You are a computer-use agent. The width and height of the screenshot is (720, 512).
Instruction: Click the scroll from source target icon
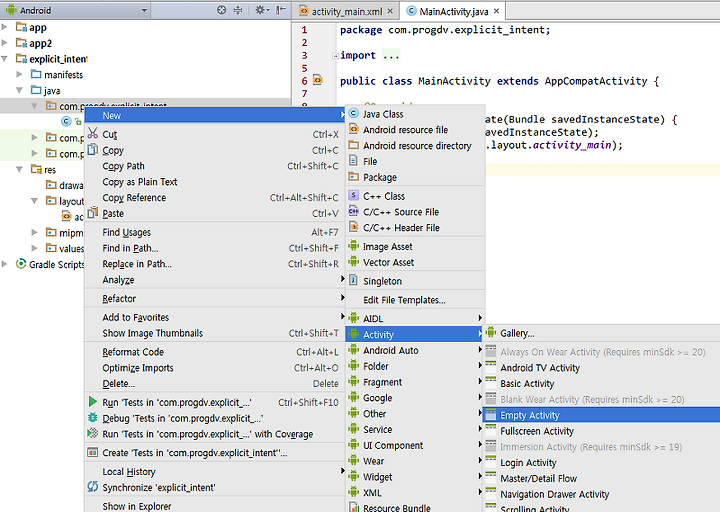tap(221, 10)
